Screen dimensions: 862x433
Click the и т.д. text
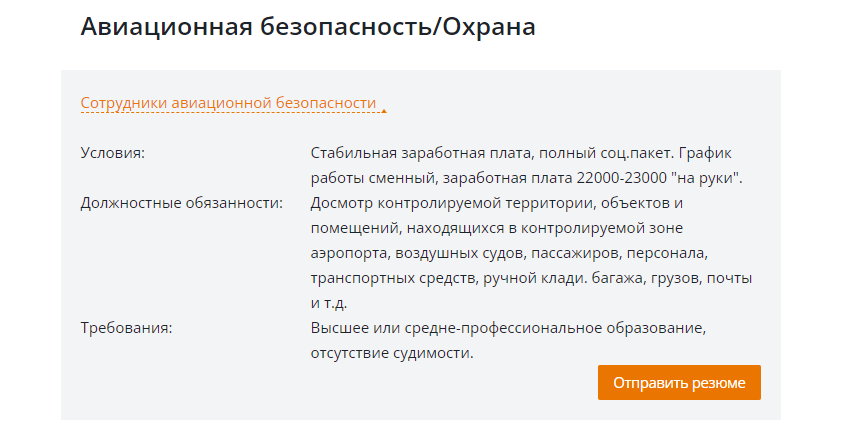pyautogui.click(x=329, y=303)
